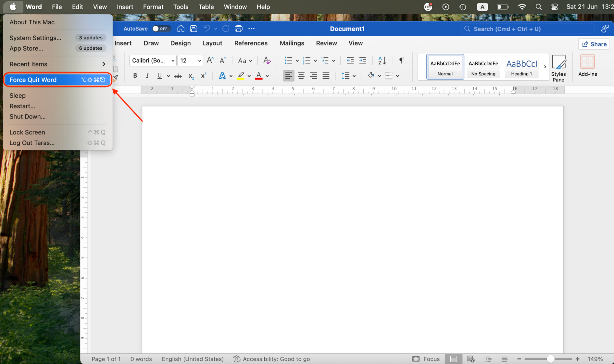Viewport: 614px width, 364px height.
Task: Apply superscript formatting
Action: click(x=203, y=76)
